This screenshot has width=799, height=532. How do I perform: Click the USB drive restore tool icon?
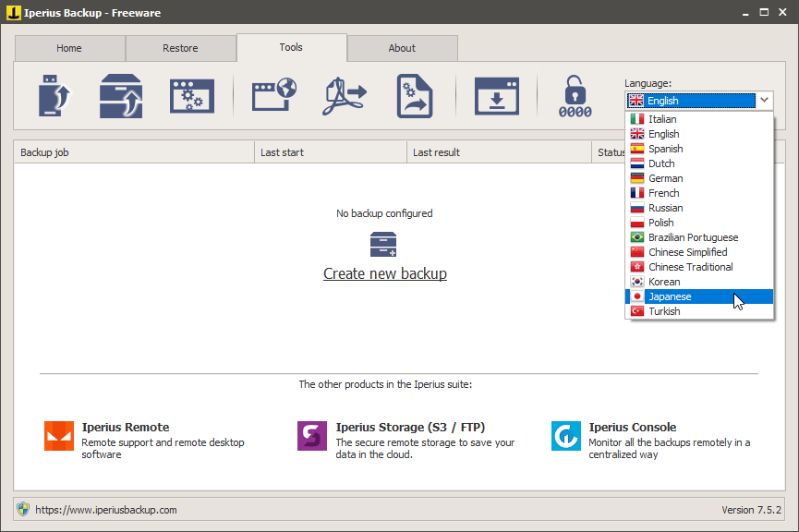click(x=54, y=96)
